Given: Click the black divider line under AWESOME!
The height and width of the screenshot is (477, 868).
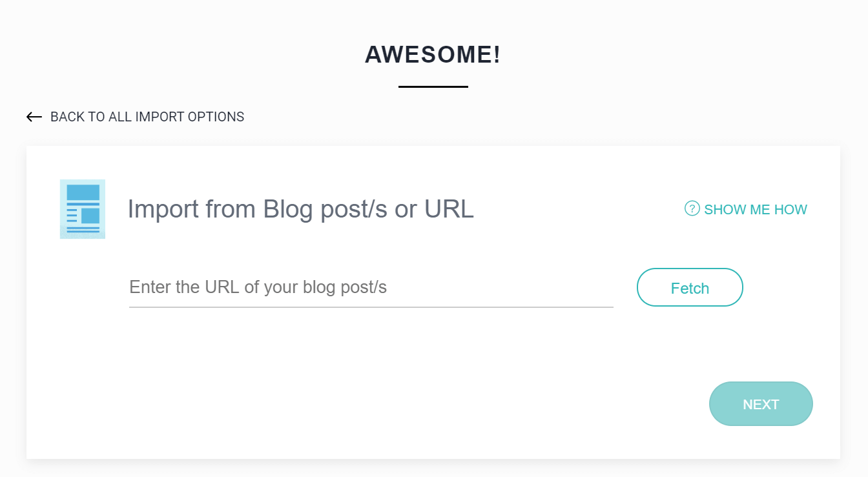Looking at the screenshot, I should pos(433,86).
